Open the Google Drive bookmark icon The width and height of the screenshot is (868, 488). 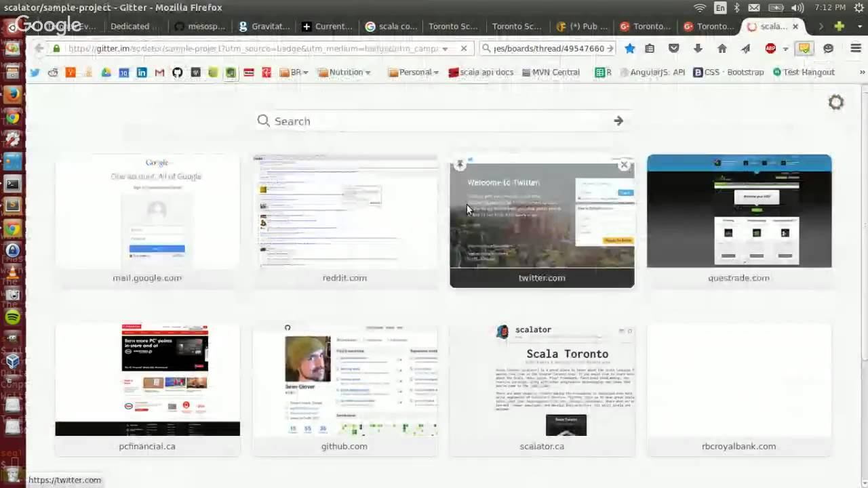[106, 72]
